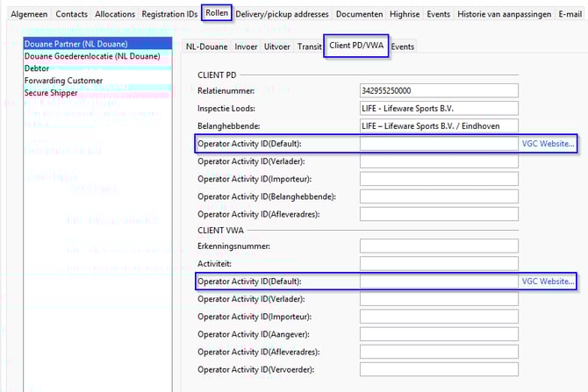Image resolution: width=588 pixels, height=392 pixels.
Task: Select Douane Goederenlocatie (NL Douane) role
Action: 92,56
